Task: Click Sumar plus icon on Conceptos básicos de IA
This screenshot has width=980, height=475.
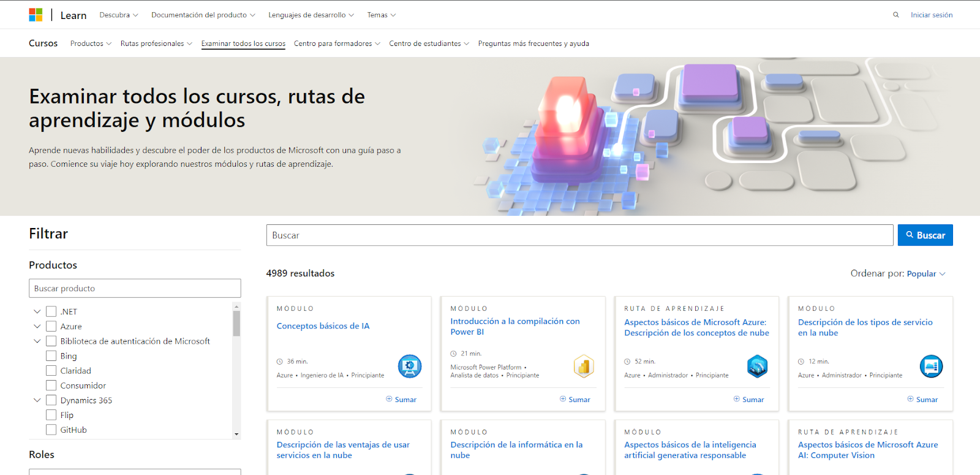Action: tap(389, 399)
